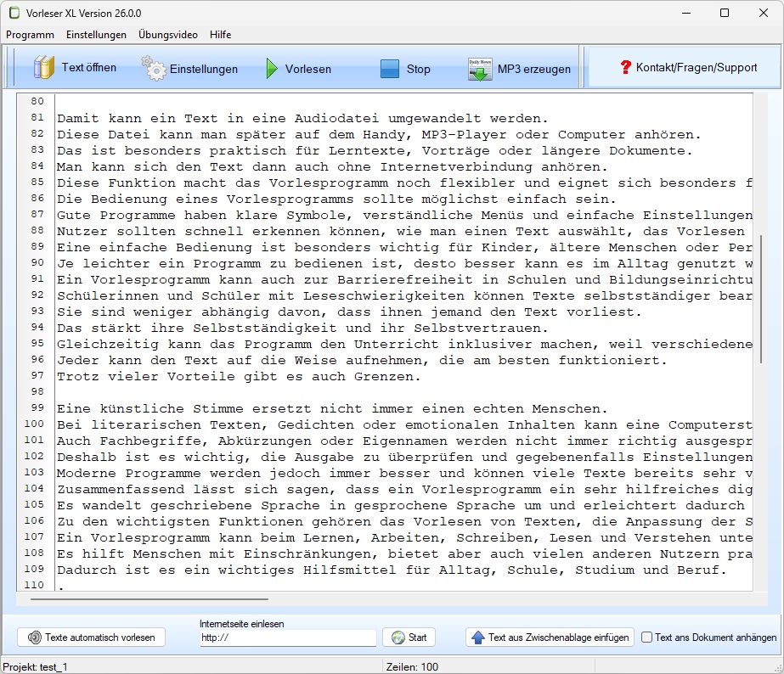The height and width of the screenshot is (674, 784).
Task: Click line number 100 in the gutter
Action: coord(34,424)
